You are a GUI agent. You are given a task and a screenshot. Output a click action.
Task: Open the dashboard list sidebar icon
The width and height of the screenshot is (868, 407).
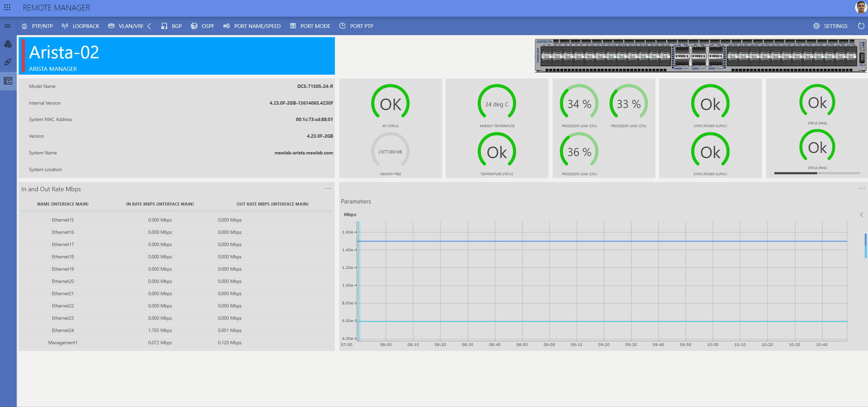pos(8,81)
